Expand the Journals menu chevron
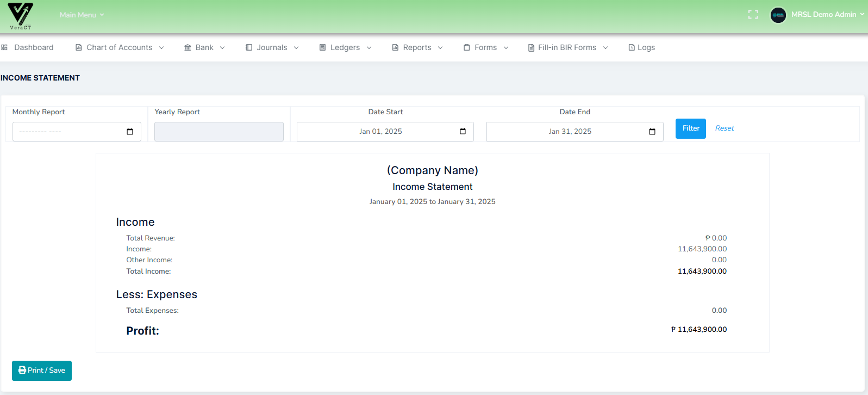Viewport: 868px width, 395px height. [296, 48]
